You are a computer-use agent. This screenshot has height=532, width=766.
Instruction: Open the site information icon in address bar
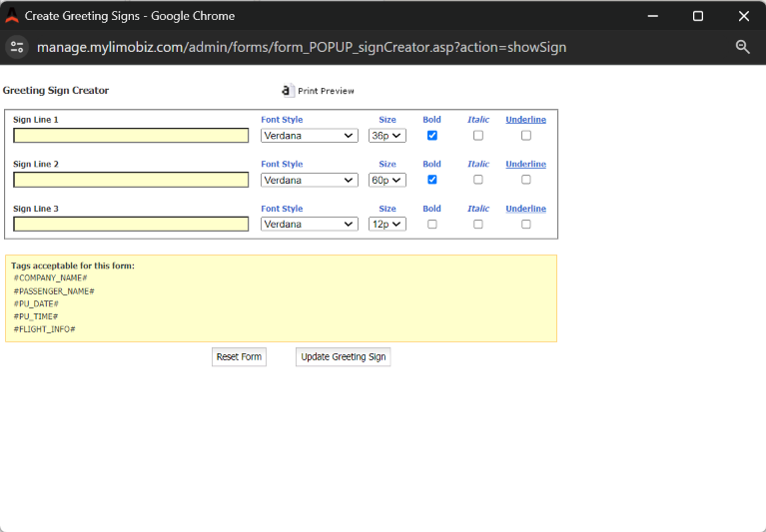17,47
